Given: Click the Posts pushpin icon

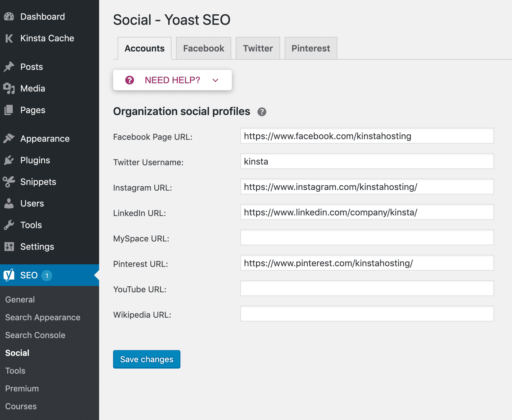Looking at the screenshot, I should [9, 67].
